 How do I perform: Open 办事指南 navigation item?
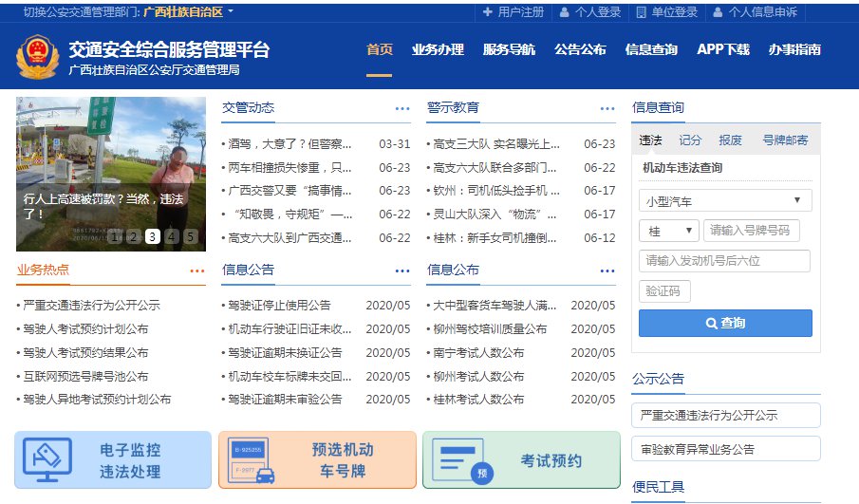[x=794, y=49]
